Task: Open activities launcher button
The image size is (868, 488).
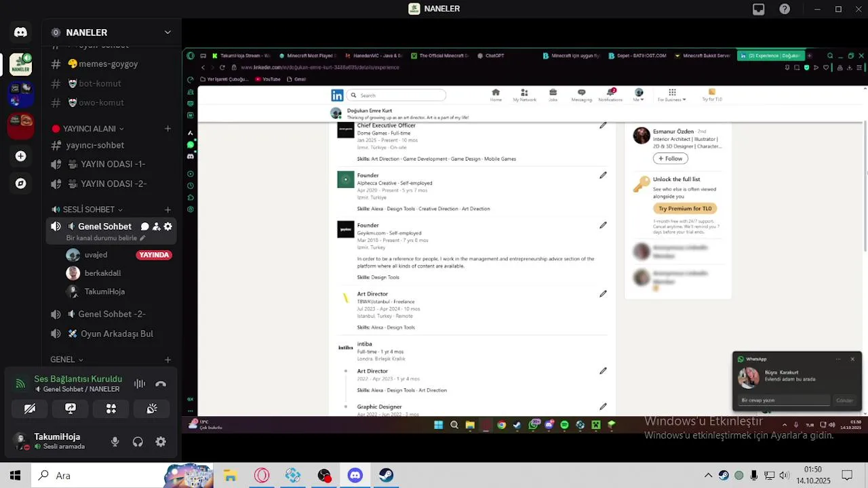Action: pyautogui.click(x=111, y=409)
